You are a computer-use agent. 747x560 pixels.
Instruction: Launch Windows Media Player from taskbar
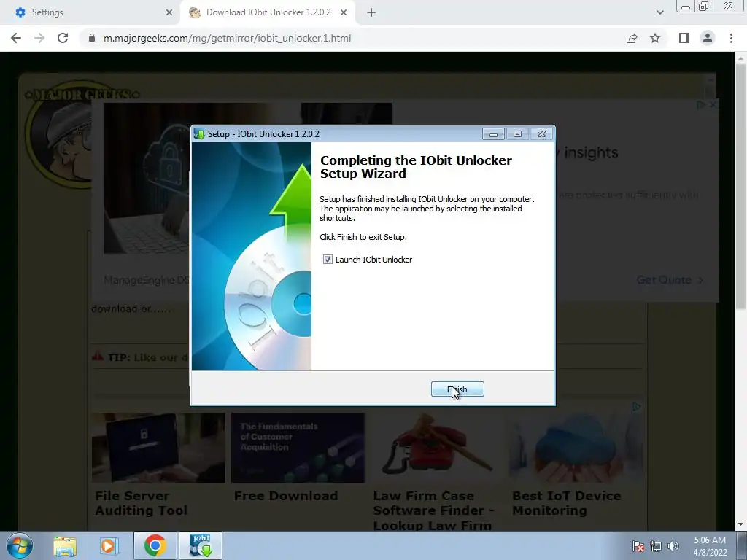click(109, 545)
